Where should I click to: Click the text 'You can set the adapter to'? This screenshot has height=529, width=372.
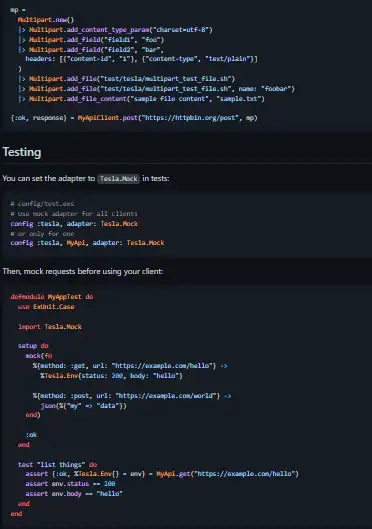(x=49, y=178)
